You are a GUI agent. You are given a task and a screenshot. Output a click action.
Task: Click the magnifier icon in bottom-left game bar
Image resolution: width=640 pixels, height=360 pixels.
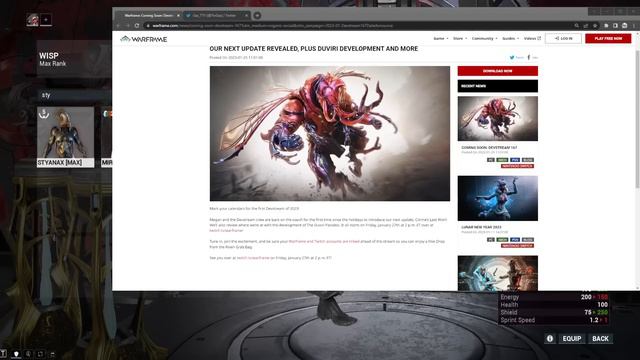coord(28,354)
